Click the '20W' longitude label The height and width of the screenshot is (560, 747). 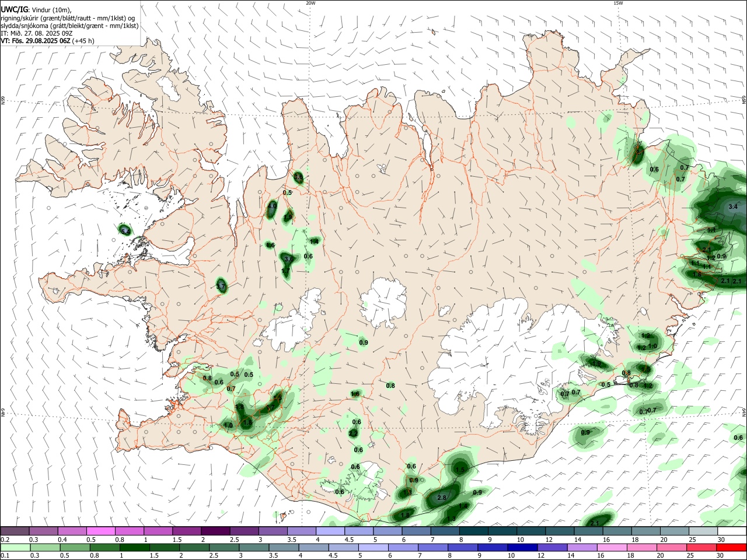[x=310, y=3]
